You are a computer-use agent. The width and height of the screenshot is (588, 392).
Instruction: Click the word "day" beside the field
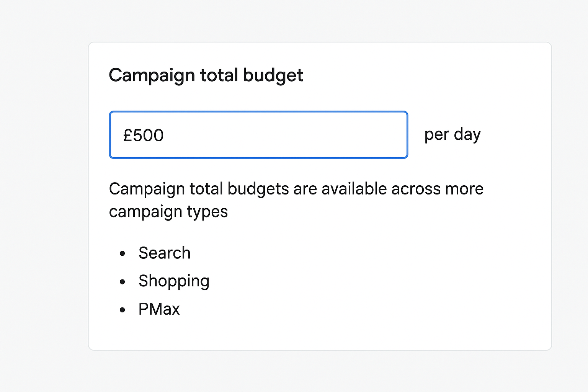pos(467,135)
